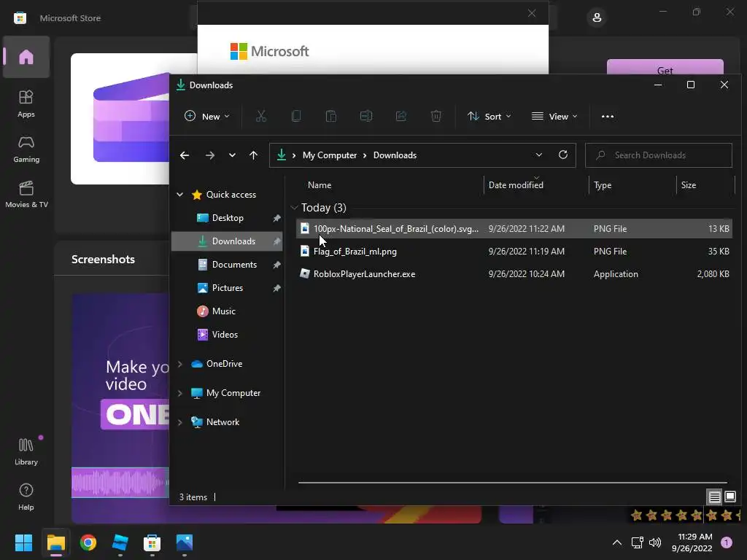Click My Computer in the address breadcrumb
This screenshot has width=747, height=560.
pos(329,155)
